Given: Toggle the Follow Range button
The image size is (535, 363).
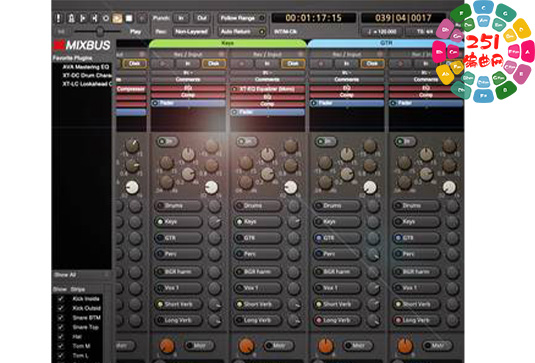Looking at the screenshot, I should point(242,18).
